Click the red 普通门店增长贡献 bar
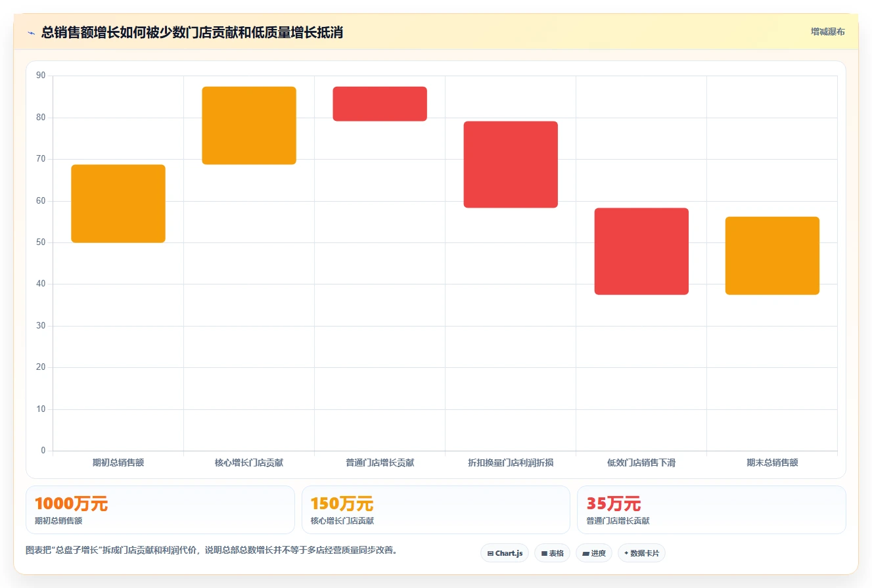 point(380,104)
